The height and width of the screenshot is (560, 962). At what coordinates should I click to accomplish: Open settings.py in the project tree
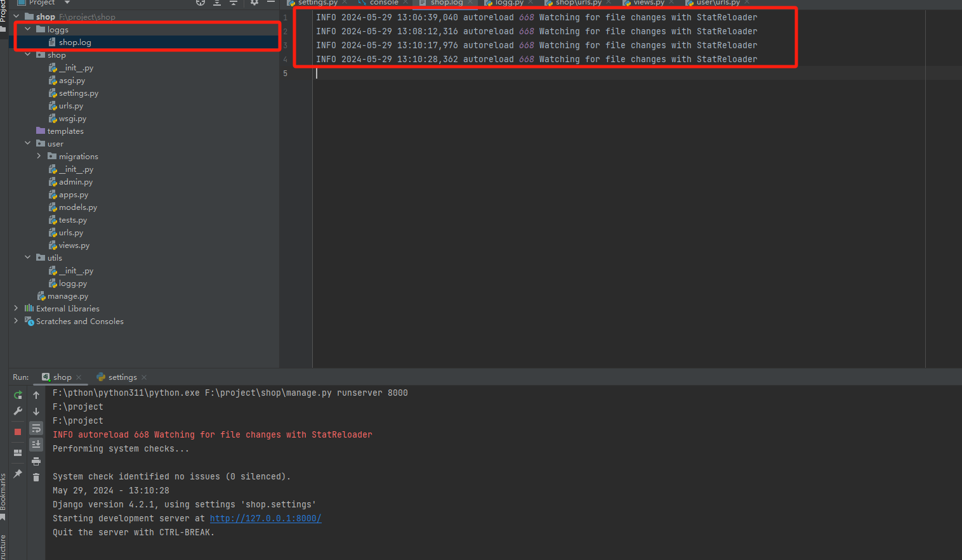pos(79,93)
